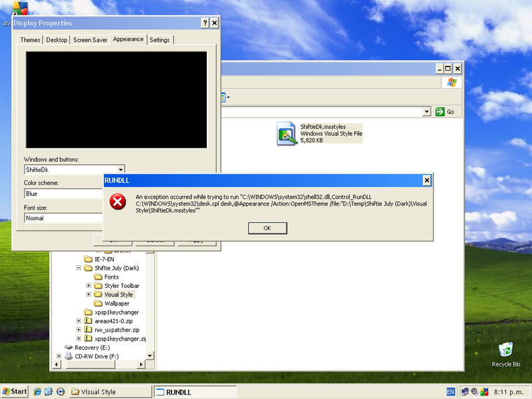Image resolution: width=532 pixels, height=399 pixels.
Task: Click the Display Properties help question button
Action: point(204,23)
